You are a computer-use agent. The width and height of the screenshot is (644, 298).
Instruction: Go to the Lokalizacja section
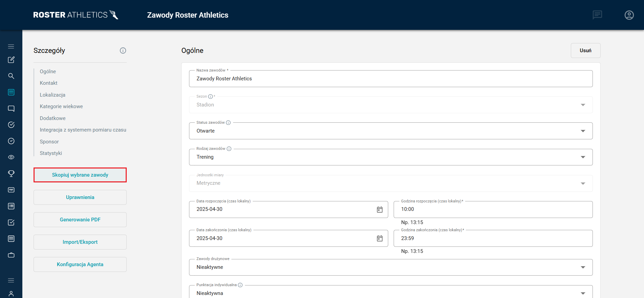pos(53,95)
